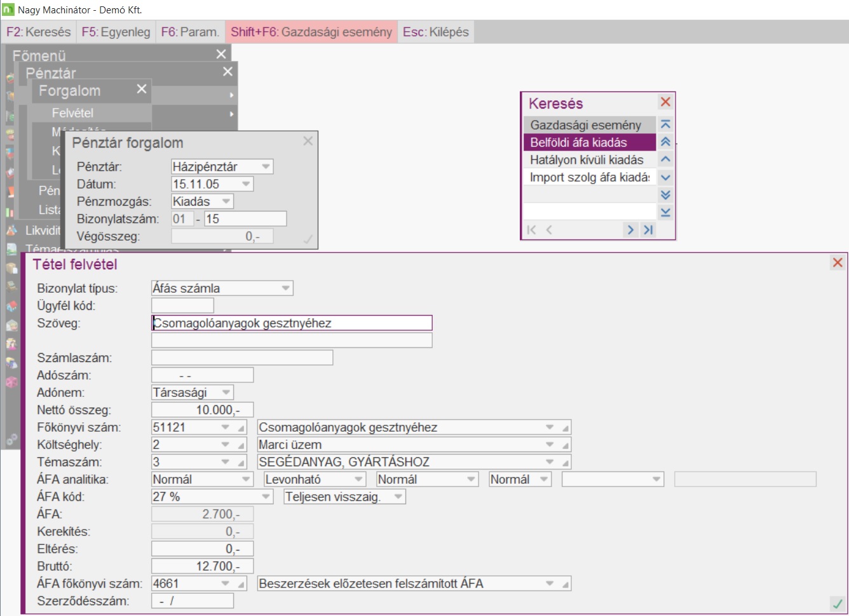Click the Számlaszám input field

click(x=242, y=358)
